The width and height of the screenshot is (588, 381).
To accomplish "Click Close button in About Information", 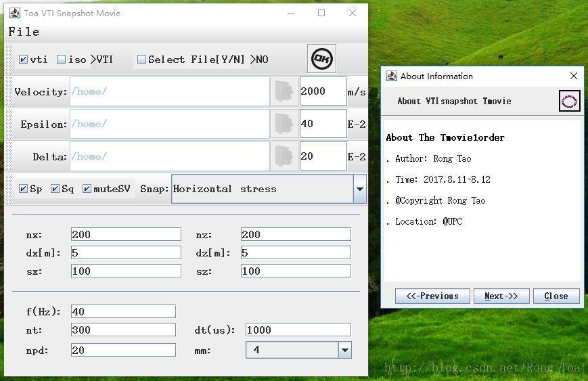I will 556,296.
